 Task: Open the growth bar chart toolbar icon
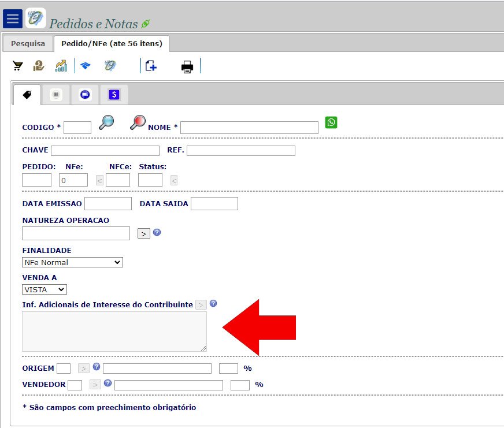tap(61, 66)
